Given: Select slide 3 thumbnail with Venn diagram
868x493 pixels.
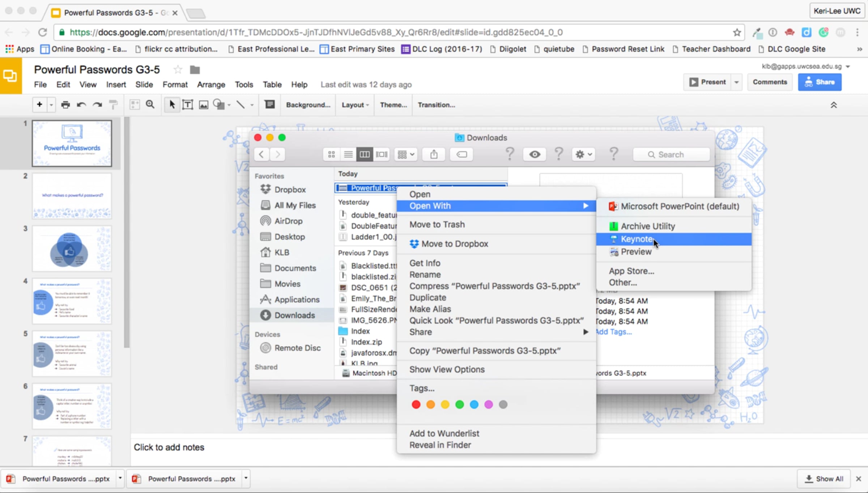Looking at the screenshot, I should point(72,249).
